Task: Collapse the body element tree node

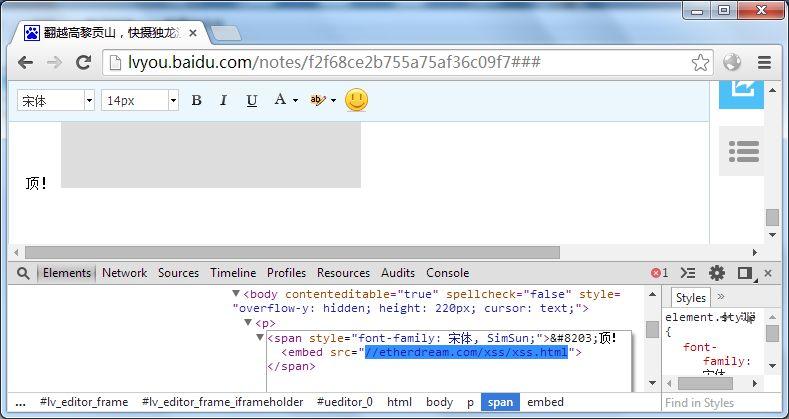Action: [236, 293]
